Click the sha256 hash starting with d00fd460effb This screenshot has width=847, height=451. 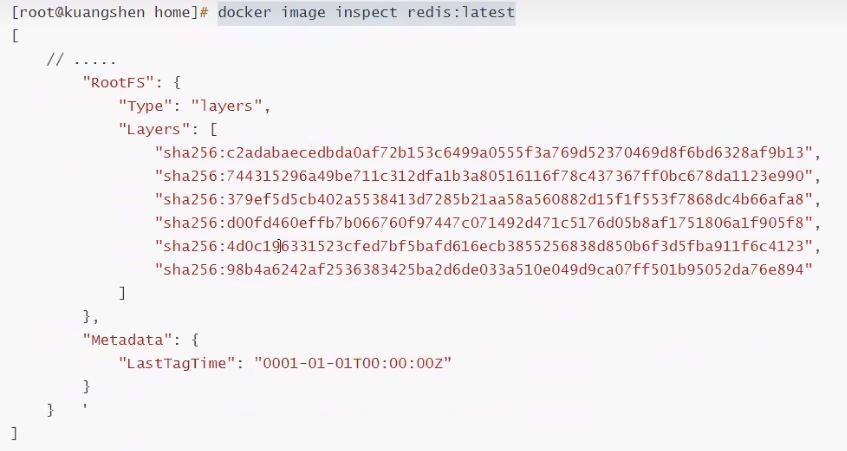pyautogui.click(x=486, y=221)
